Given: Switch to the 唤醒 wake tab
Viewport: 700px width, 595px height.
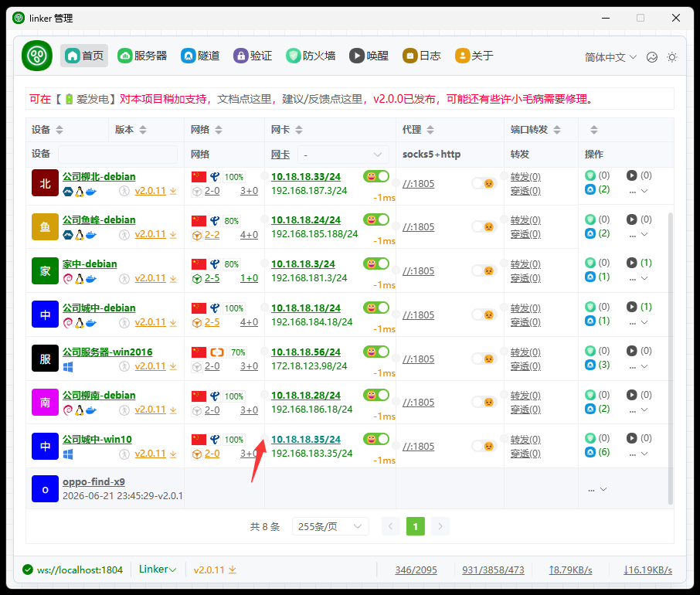Looking at the screenshot, I should [369, 56].
